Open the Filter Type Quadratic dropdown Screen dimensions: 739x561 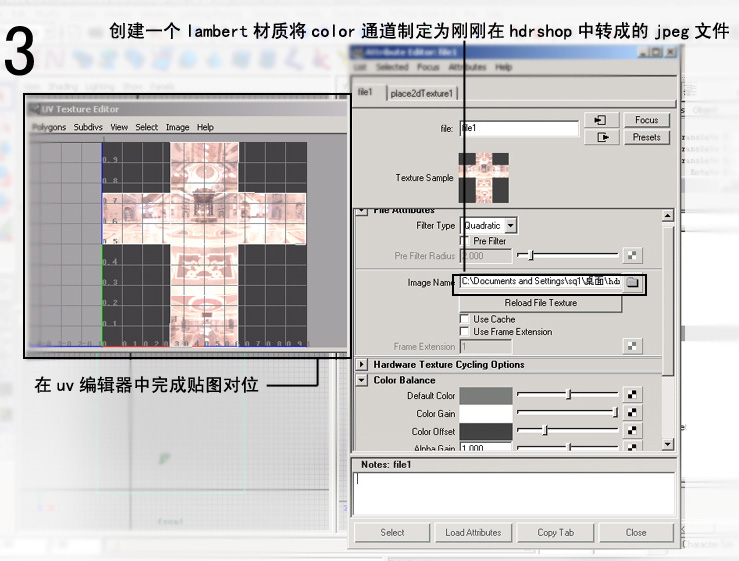(488, 225)
